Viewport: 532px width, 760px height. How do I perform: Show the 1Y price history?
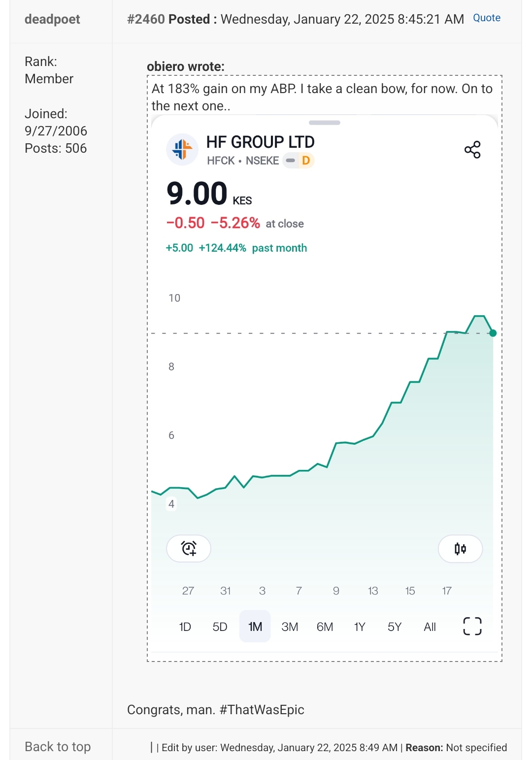coord(360,627)
